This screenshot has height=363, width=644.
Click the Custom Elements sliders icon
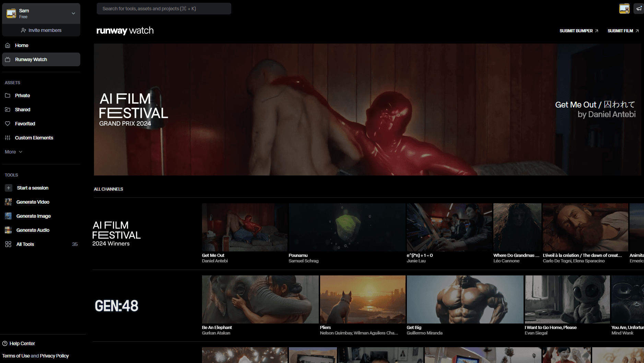pyautogui.click(x=8, y=138)
